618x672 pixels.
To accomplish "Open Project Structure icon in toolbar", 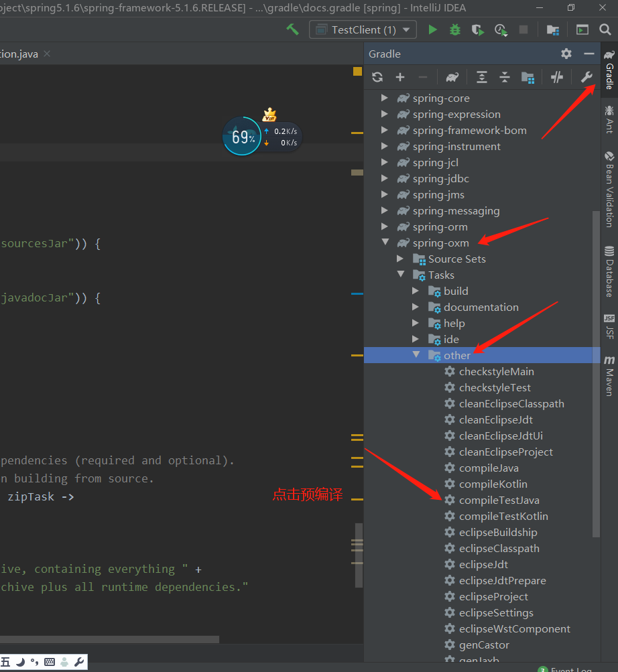I will pyautogui.click(x=553, y=29).
